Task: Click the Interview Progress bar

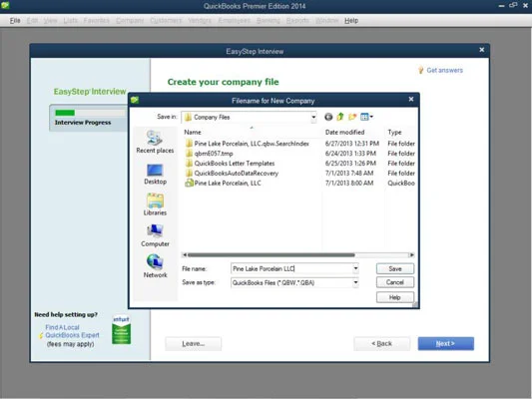Action: pos(90,113)
